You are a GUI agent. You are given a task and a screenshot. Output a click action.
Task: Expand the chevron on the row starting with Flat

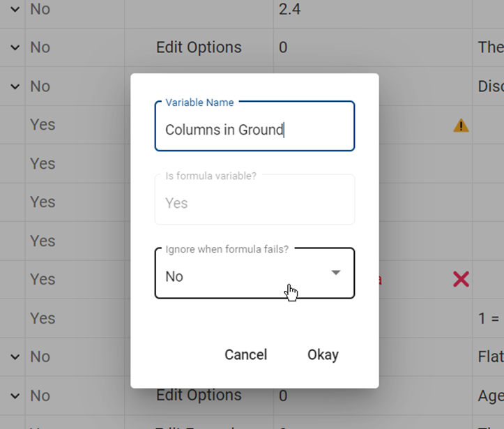[15, 357]
